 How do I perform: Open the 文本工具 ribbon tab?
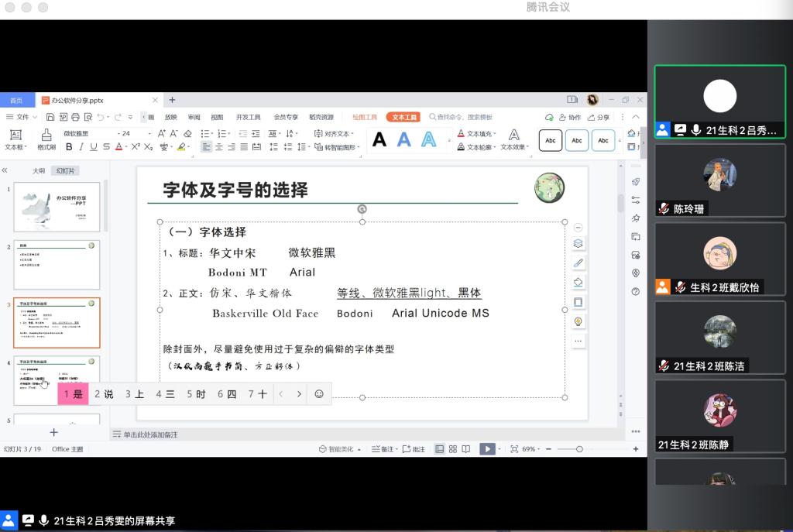403,117
